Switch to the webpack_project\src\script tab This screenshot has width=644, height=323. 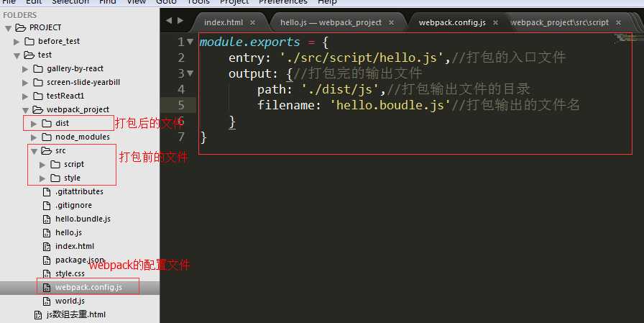[x=560, y=22]
